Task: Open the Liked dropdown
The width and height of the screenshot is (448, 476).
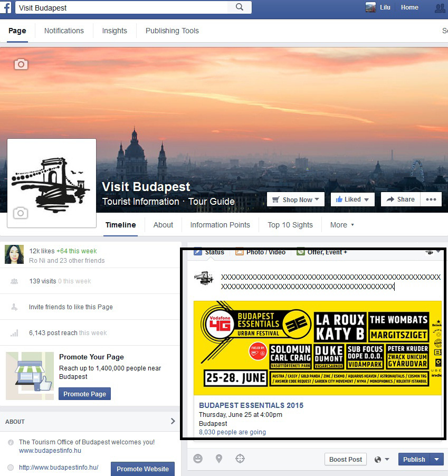Action: pyautogui.click(x=352, y=199)
